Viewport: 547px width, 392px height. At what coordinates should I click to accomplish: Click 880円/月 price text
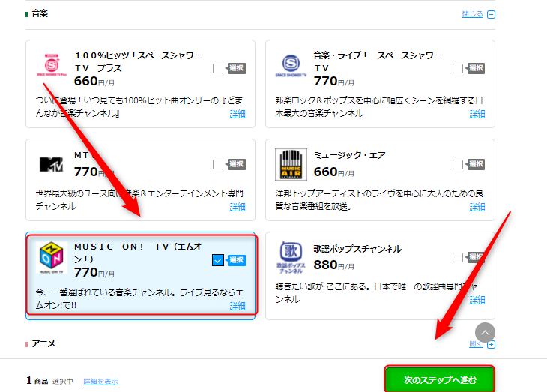(x=334, y=265)
